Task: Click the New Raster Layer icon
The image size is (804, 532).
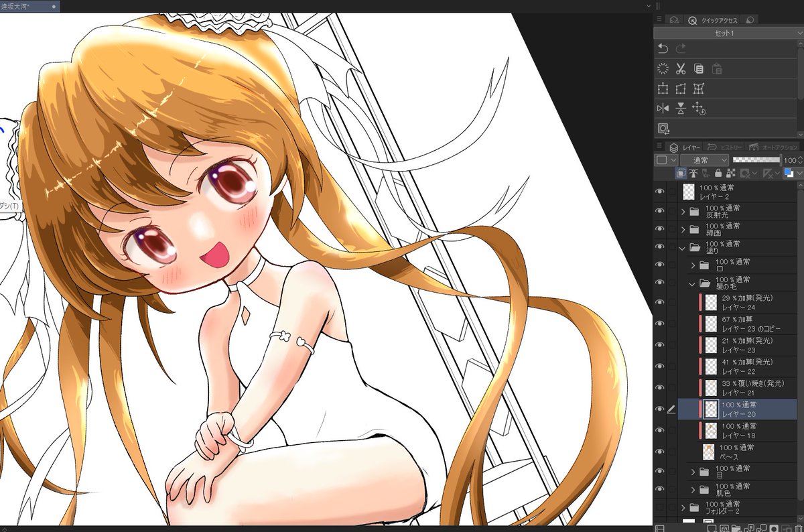Action: coord(712,528)
